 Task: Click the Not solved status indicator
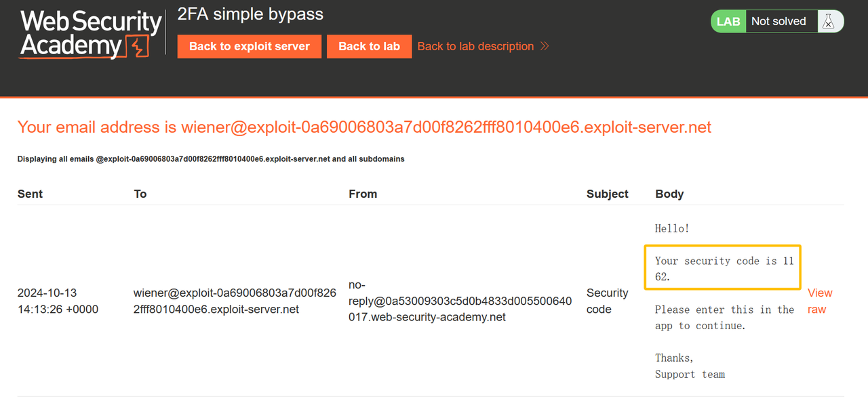point(780,21)
